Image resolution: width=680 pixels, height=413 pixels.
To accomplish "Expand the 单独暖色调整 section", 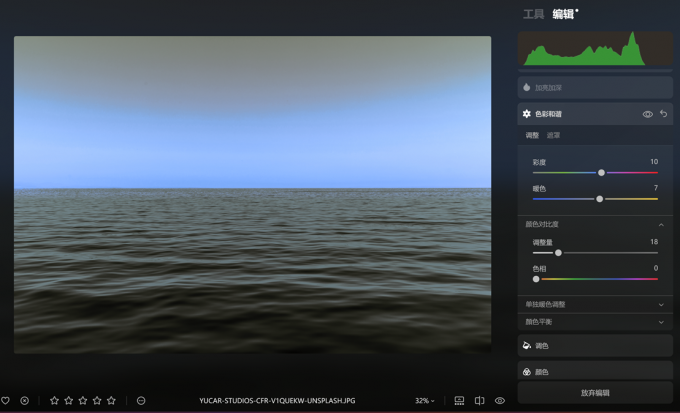I will (661, 305).
